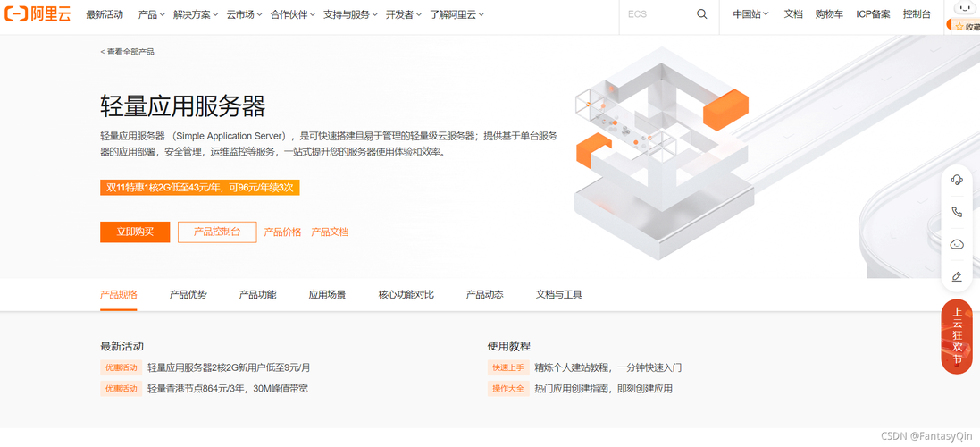Open 轻量香港节点864元/3年 offer link
Viewport: 980px width, 447px height.
click(x=228, y=389)
